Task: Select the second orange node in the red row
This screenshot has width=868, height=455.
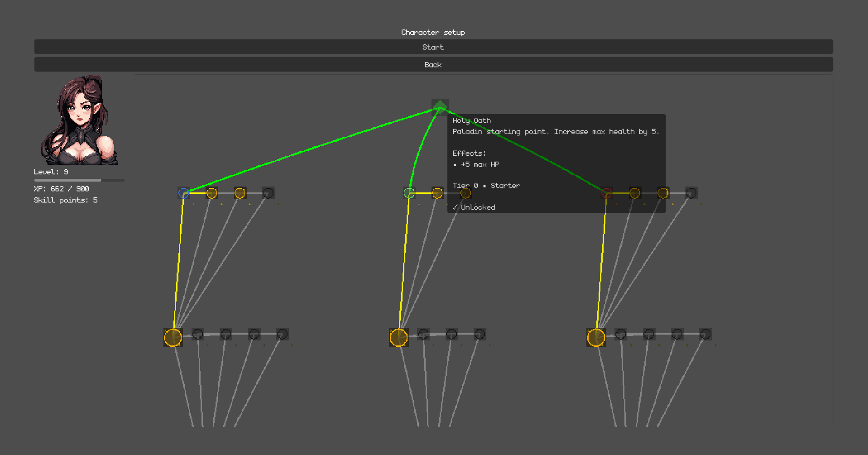Action: (663, 193)
